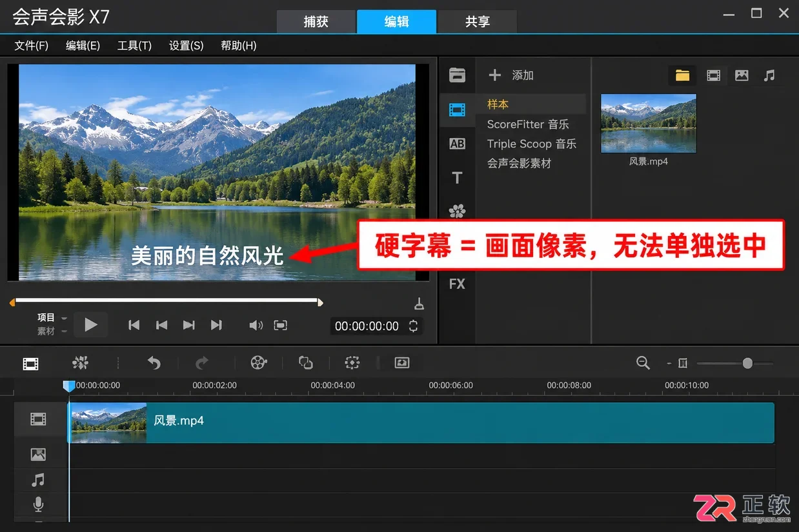Toggle showing photos in the library
This screenshot has height=532, width=799.
742,75
